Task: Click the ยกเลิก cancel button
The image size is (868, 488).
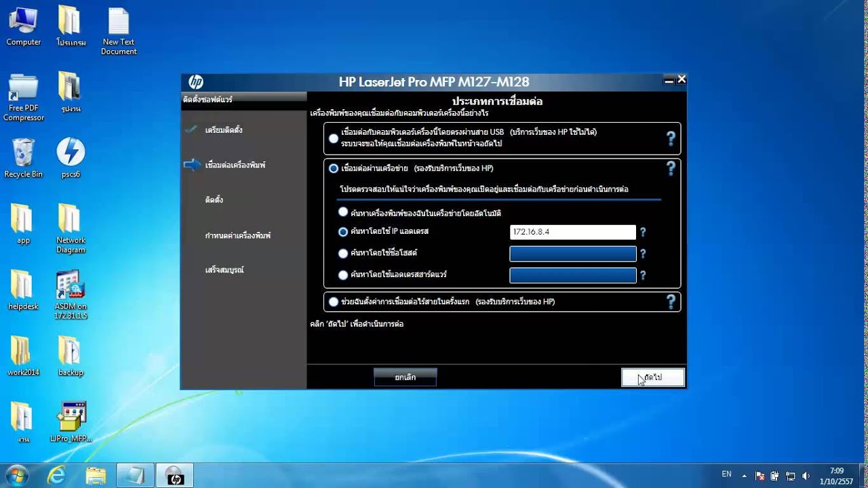Action: (x=405, y=378)
